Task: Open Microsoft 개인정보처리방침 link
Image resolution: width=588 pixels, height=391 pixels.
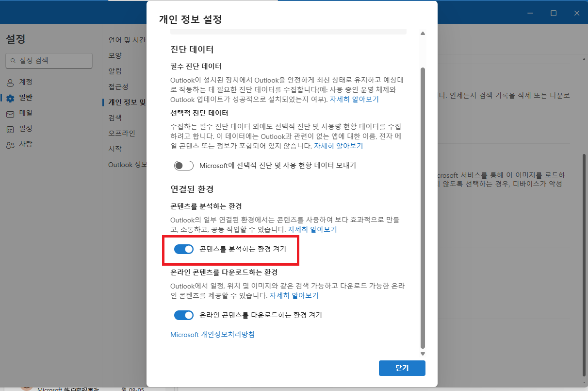Action: 212,335
